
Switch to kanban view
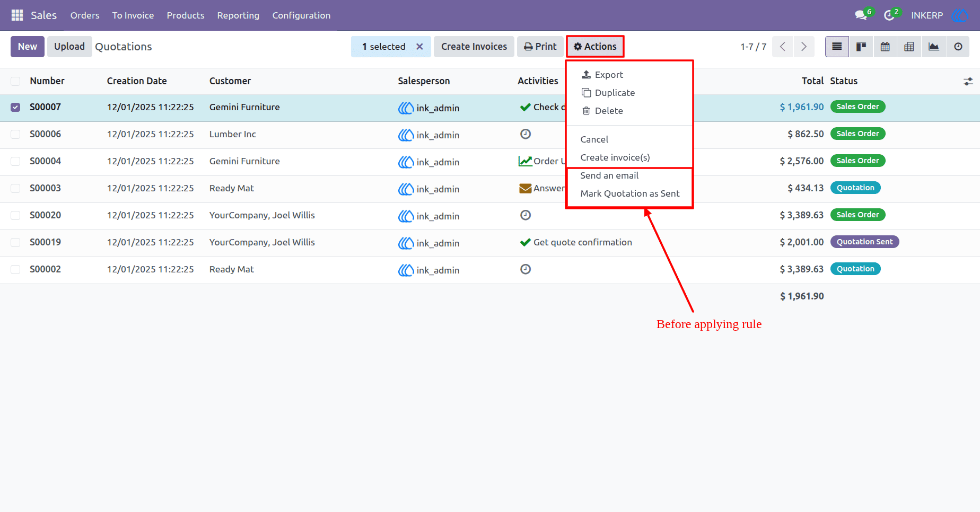(861, 47)
